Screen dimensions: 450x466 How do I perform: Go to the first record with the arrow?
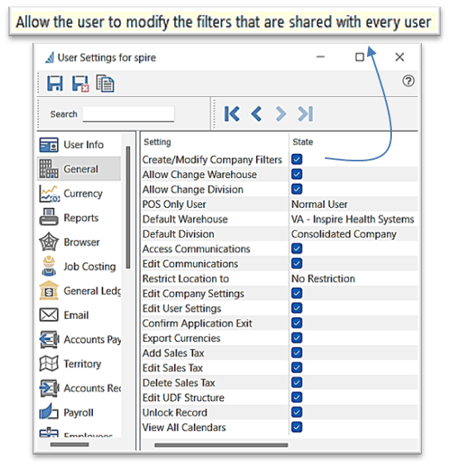pyautogui.click(x=232, y=114)
